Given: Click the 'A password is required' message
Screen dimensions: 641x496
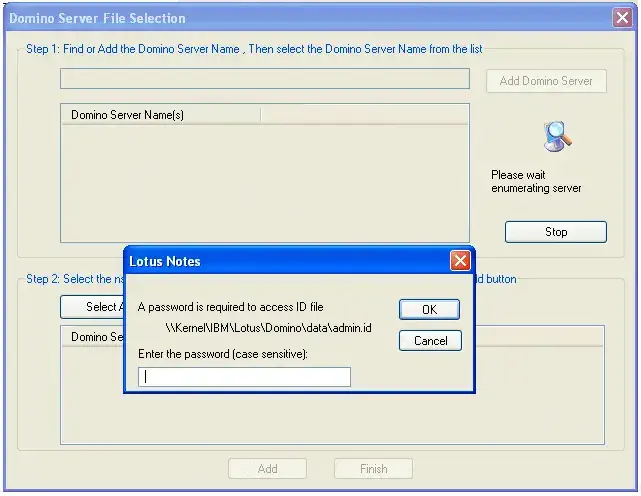Looking at the screenshot, I should 231,307.
